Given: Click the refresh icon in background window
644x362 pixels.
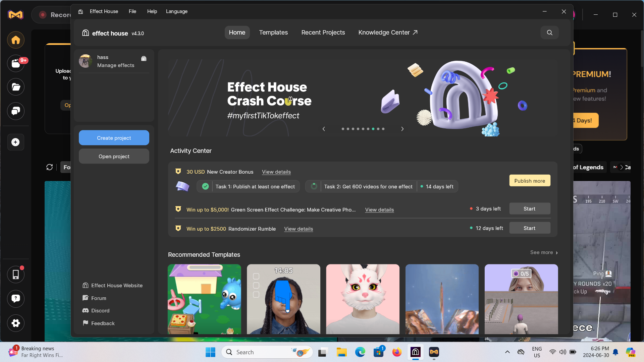Looking at the screenshot, I should click(50, 167).
